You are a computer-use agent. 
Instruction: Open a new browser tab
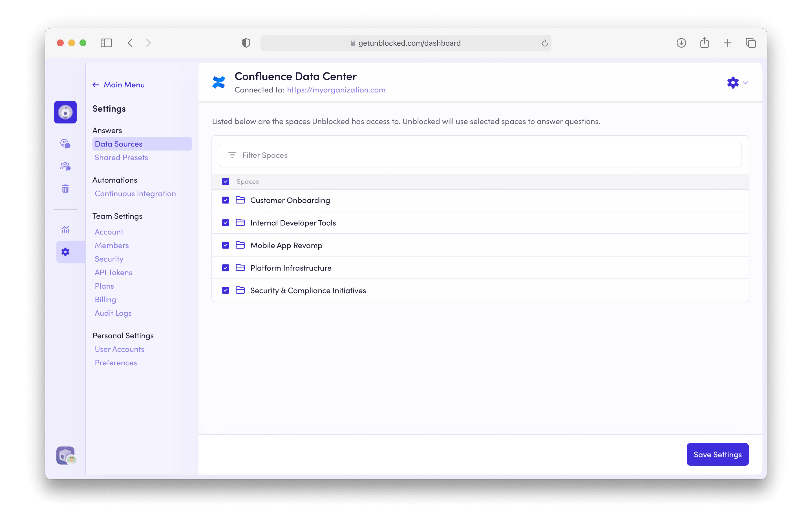click(728, 43)
